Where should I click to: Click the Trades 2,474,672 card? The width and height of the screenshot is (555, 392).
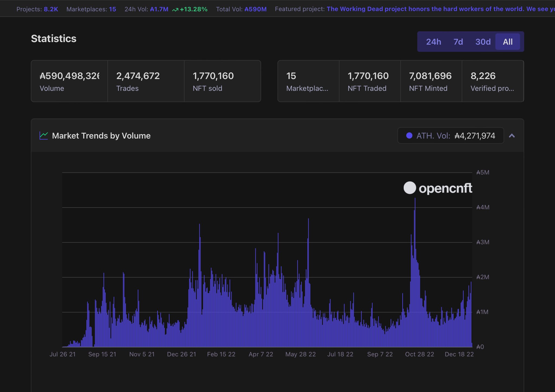click(x=146, y=81)
